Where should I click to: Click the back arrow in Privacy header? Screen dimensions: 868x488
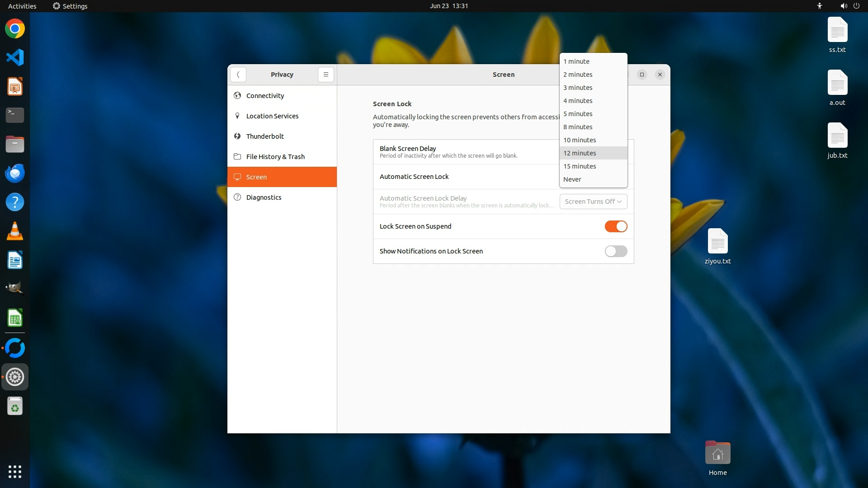tap(238, 75)
